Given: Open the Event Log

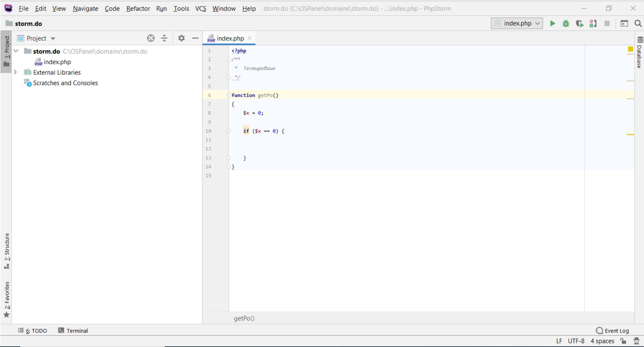Looking at the screenshot, I should 612,331.
